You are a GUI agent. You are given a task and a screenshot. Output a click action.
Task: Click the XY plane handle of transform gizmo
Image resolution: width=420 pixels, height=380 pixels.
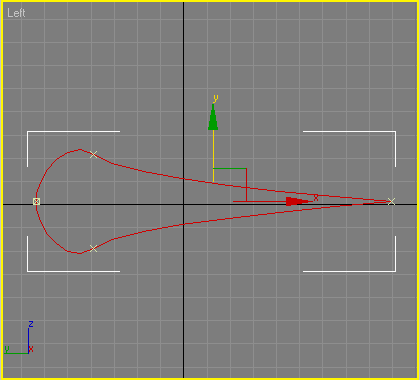tap(230, 185)
